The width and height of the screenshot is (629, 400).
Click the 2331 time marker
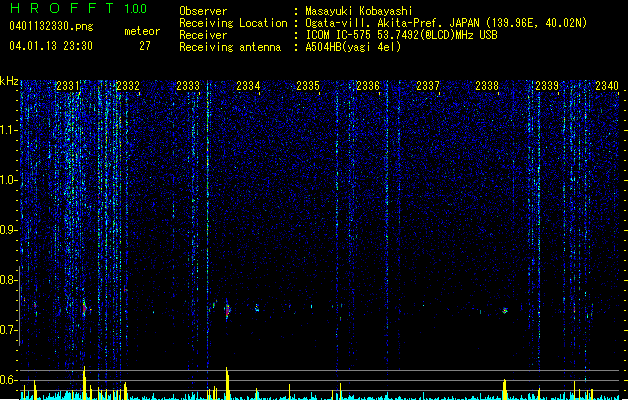pyautogui.click(x=68, y=86)
